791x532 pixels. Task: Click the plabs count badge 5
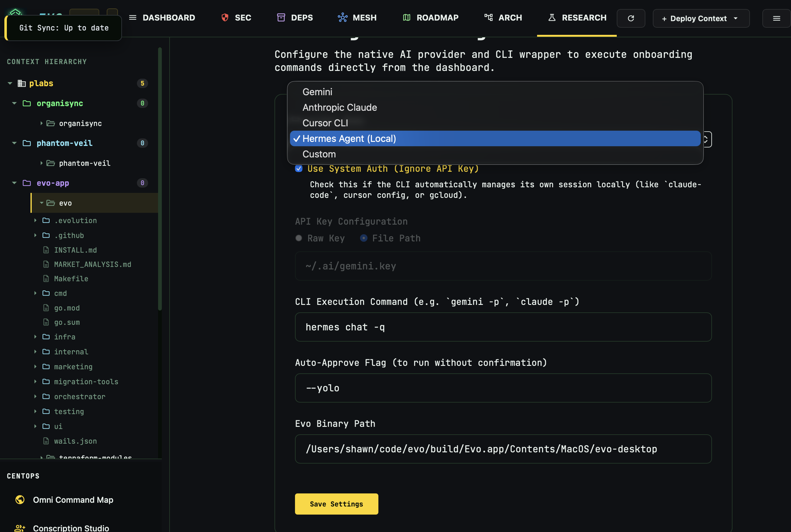pyautogui.click(x=143, y=83)
